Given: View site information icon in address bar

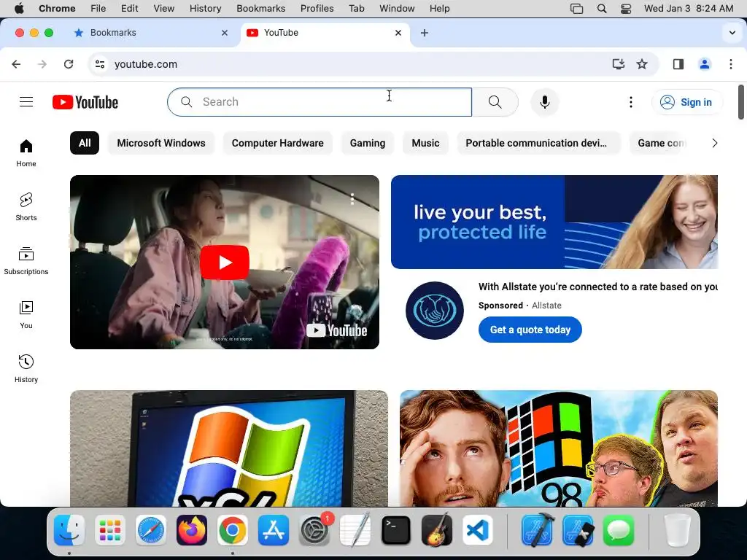Looking at the screenshot, I should coord(99,64).
